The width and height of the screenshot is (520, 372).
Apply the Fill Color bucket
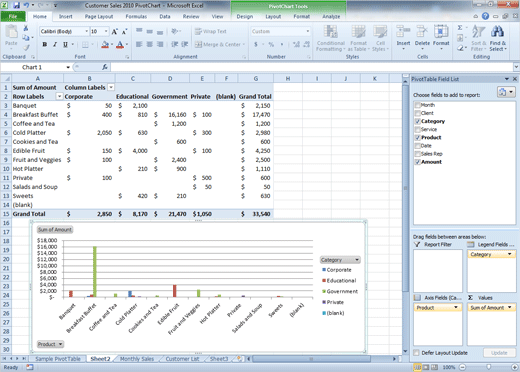point(105,44)
